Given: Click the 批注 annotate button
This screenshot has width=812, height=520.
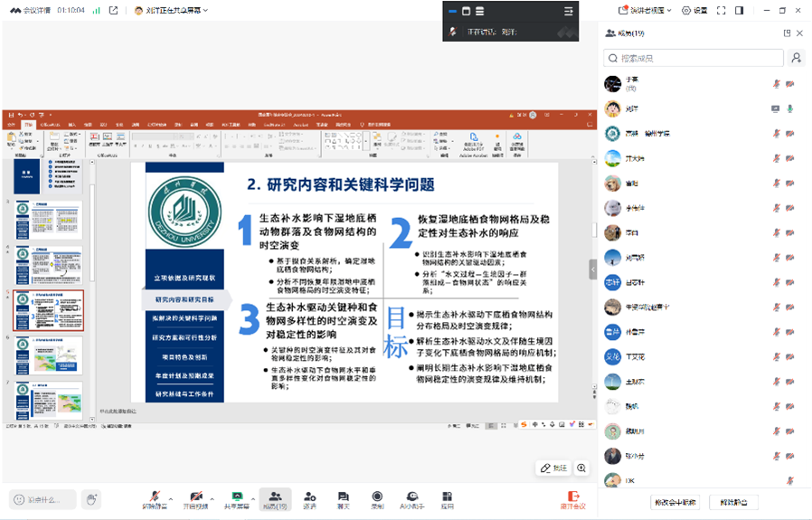Looking at the screenshot, I should (x=553, y=468).
